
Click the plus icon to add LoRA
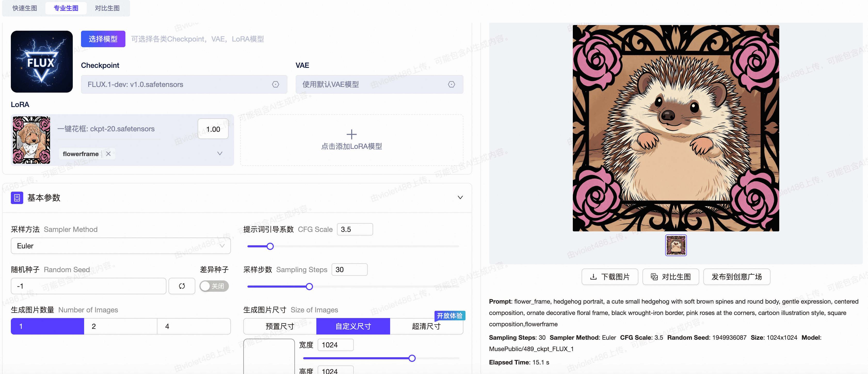click(351, 134)
